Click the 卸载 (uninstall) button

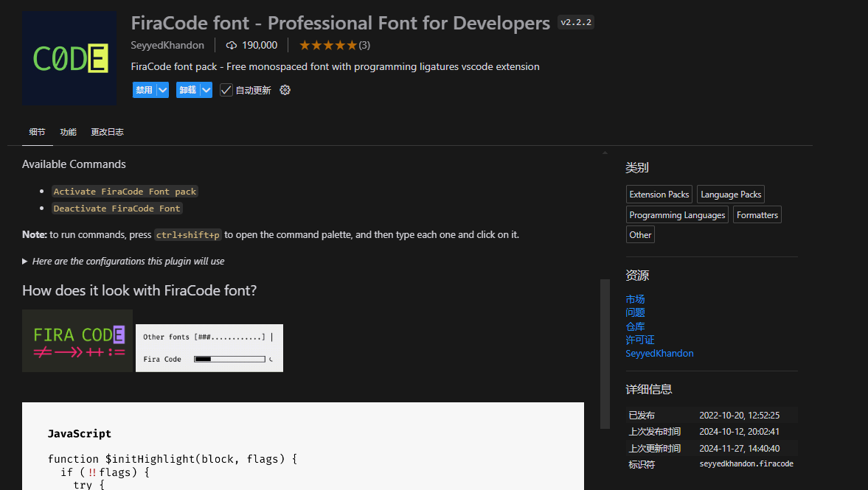187,90
